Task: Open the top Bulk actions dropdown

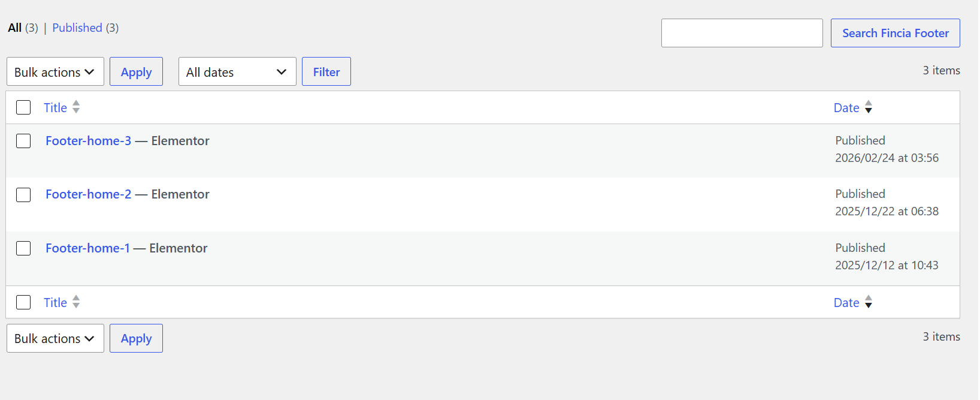Action: [55, 71]
